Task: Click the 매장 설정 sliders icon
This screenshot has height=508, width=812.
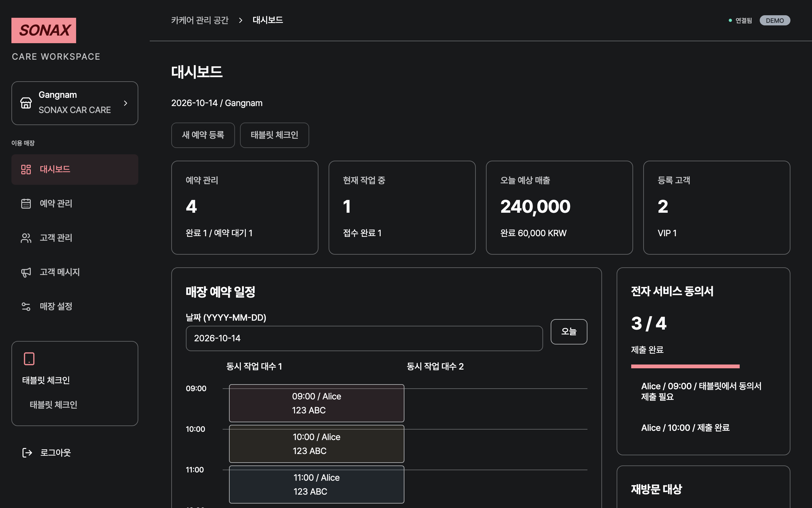Action: pos(26,306)
